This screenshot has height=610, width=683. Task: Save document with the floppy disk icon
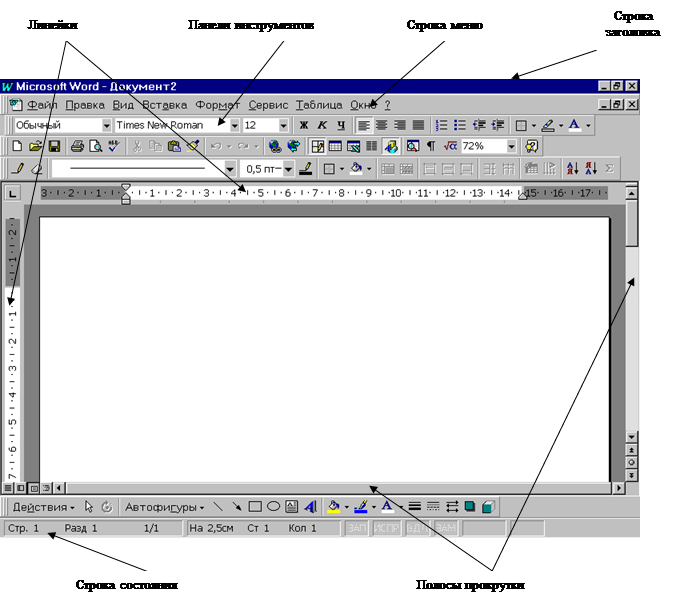point(54,146)
